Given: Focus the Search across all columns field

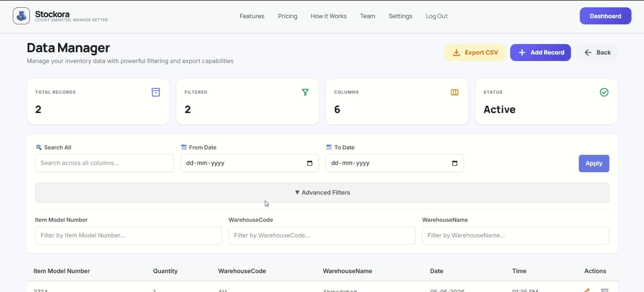Looking at the screenshot, I should click(105, 163).
